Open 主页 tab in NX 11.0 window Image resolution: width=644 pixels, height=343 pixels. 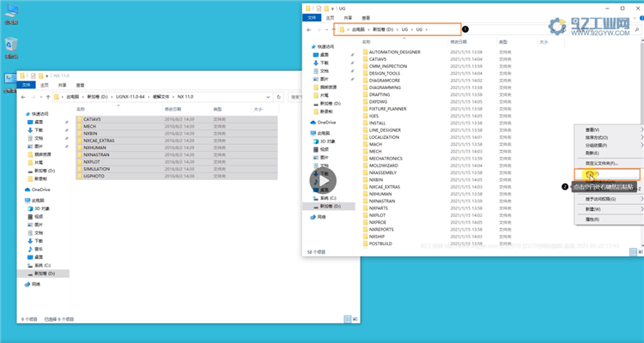point(45,85)
